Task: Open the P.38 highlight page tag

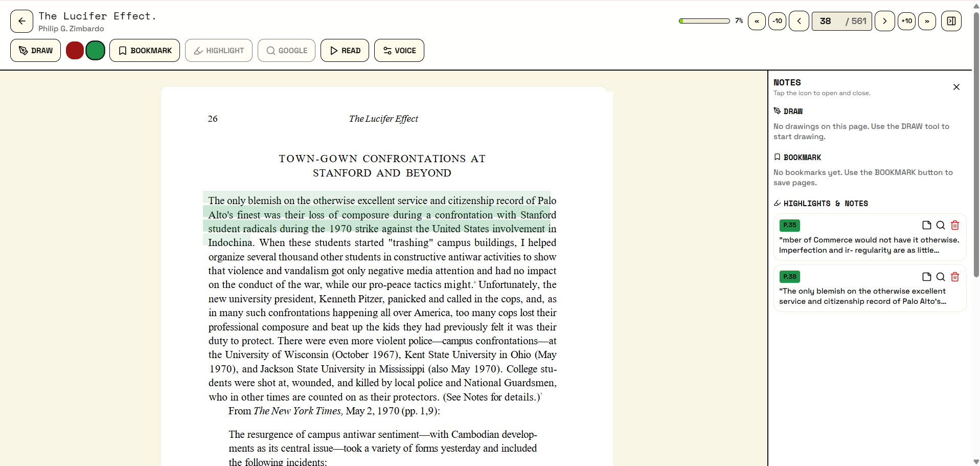Action: (x=789, y=277)
